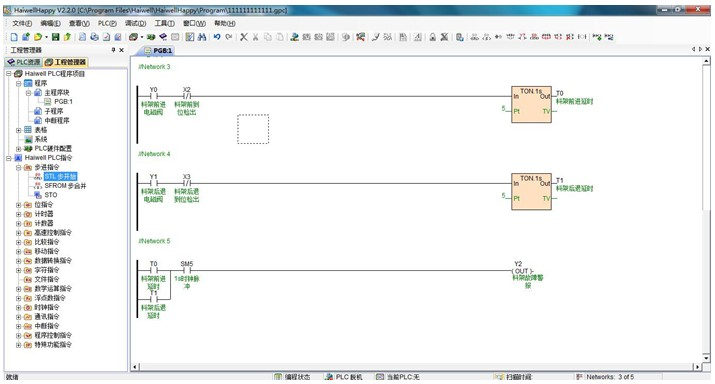
Task: Click the STL 步开始 instruction
Action: point(60,176)
